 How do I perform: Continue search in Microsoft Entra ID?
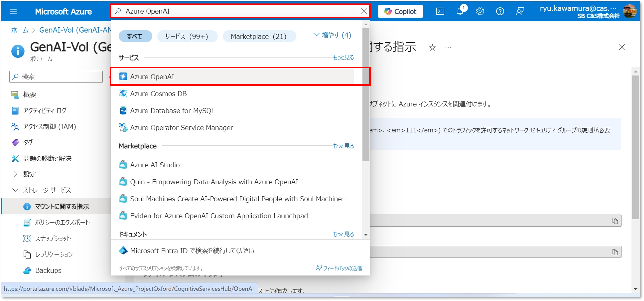(x=192, y=251)
